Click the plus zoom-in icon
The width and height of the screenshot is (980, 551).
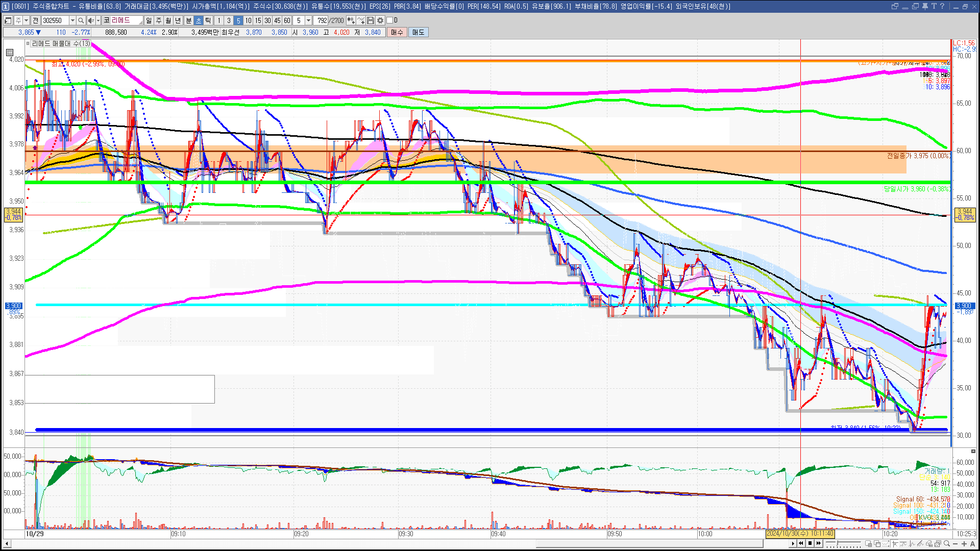pos(964,544)
